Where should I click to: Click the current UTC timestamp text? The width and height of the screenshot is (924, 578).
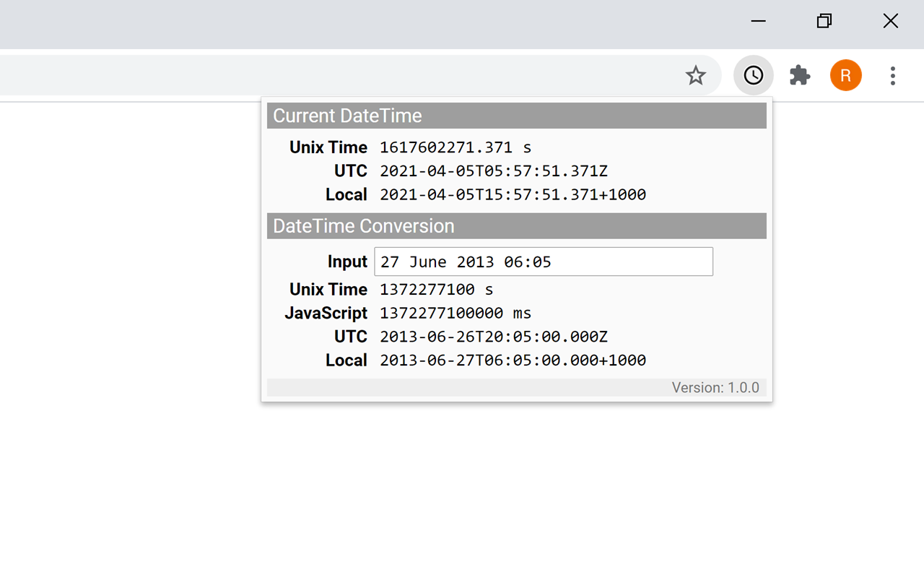(x=493, y=171)
